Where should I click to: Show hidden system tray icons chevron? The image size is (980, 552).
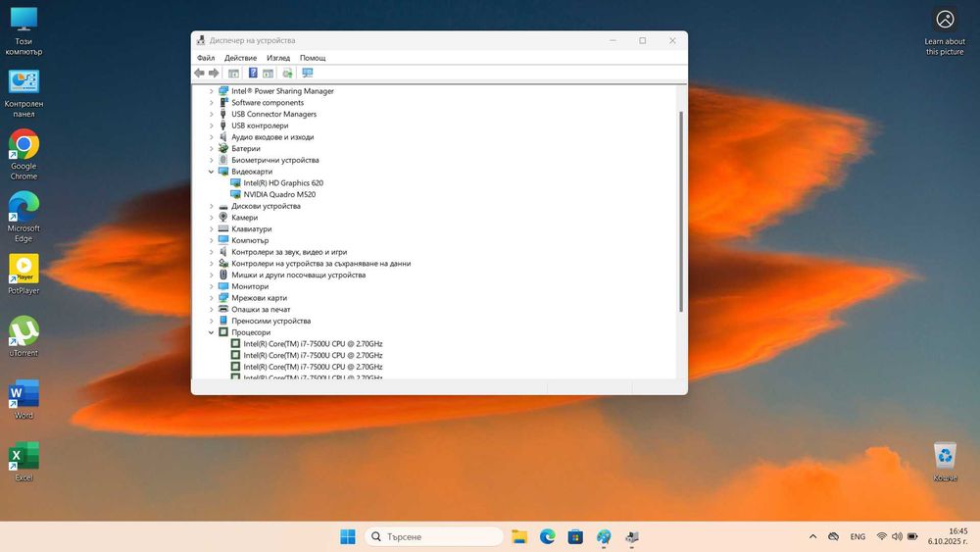coord(812,536)
